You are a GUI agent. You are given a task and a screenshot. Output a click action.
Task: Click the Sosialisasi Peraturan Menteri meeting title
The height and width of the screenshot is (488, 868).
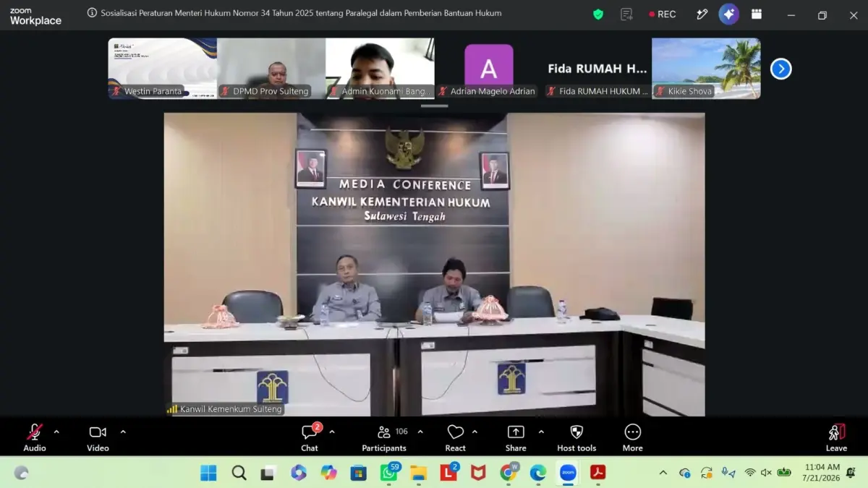tap(301, 13)
